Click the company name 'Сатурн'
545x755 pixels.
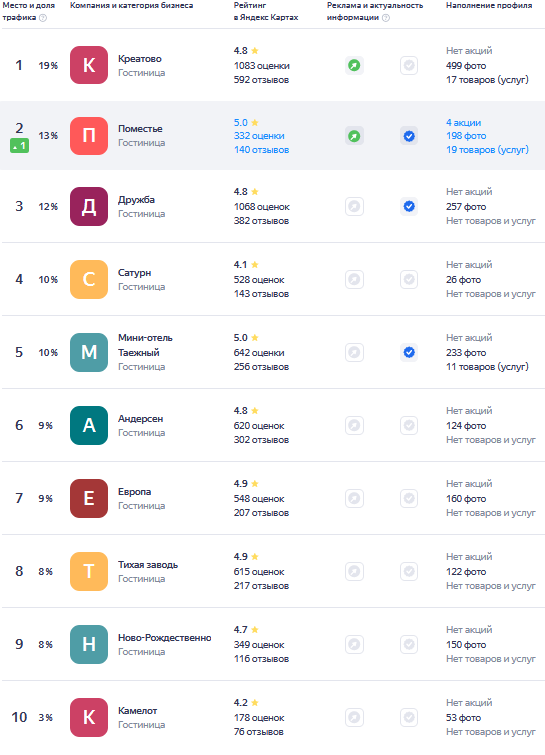134,273
